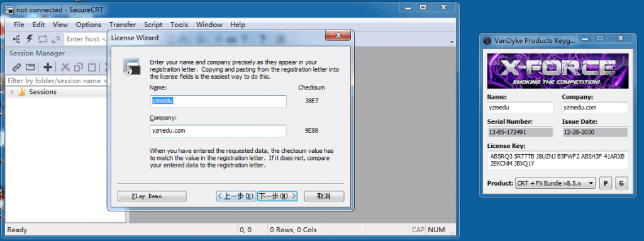
Task: Add a new session with the plus icon
Action: point(48,67)
